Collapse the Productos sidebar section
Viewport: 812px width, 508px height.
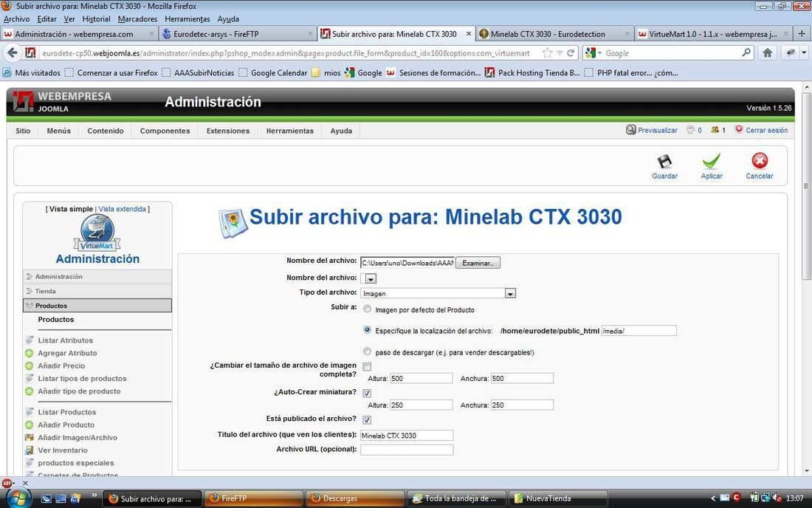[97, 306]
